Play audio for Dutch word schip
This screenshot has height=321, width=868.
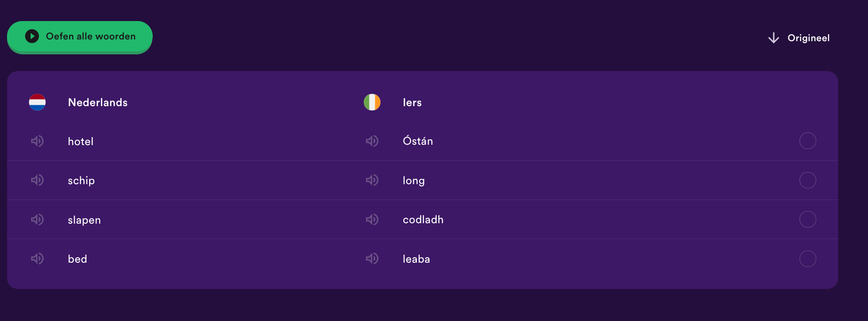[37, 180]
